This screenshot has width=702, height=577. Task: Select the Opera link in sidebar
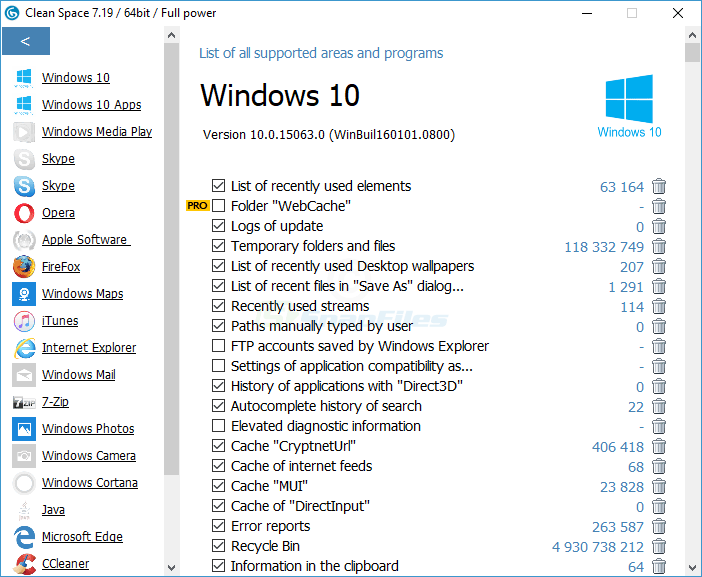point(59,213)
